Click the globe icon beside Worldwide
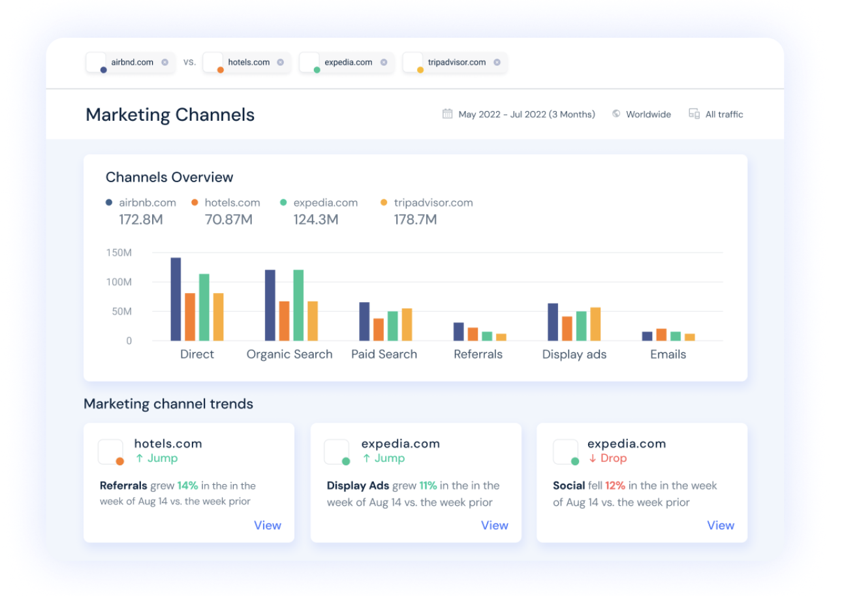This screenshot has height=616, width=842. tap(616, 114)
